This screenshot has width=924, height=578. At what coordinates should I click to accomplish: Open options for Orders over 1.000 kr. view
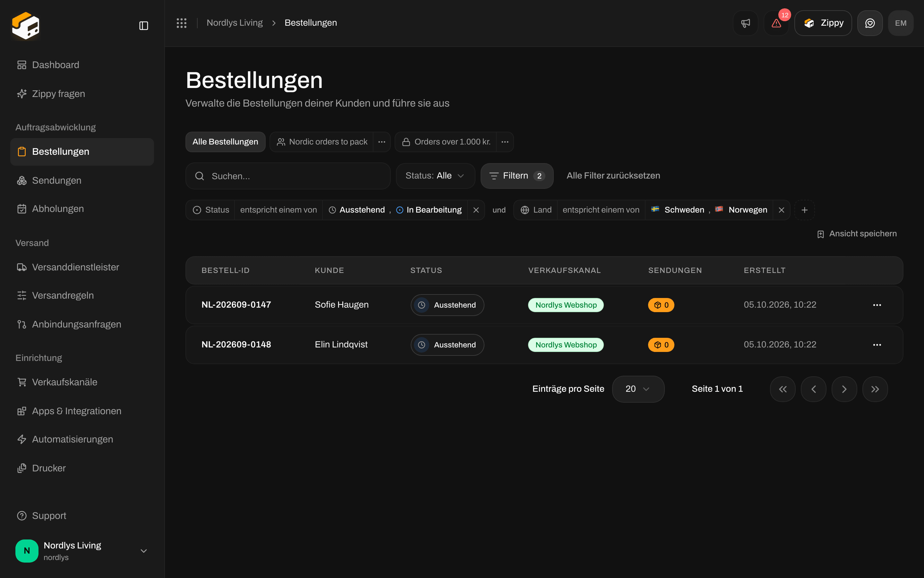pyautogui.click(x=505, y=142)
